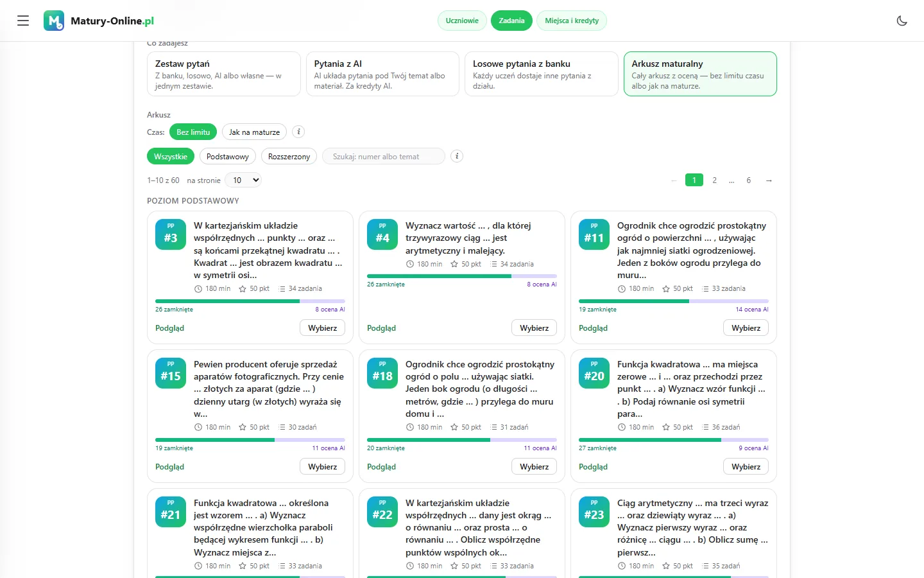Click the PP #21 exam badge
The width and height of the screenshot is (924, 578).
tap(171, 512)
